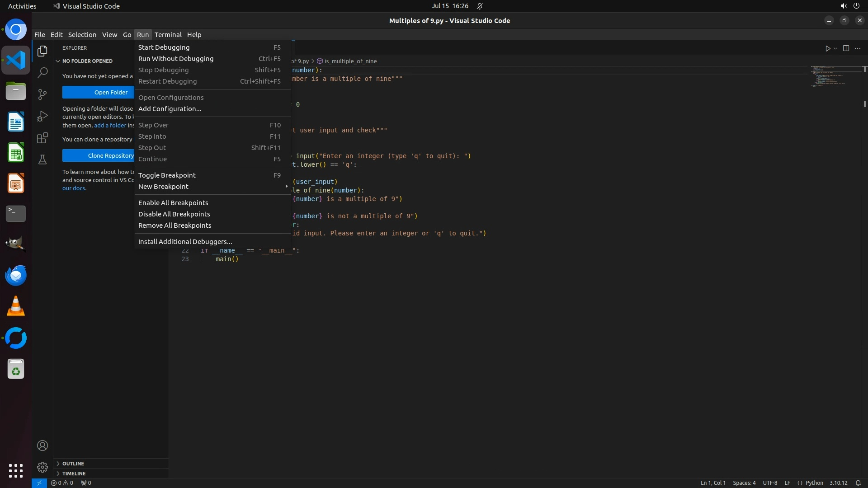Expand the New Breakpoint submenu arrow

coord(286,187)
